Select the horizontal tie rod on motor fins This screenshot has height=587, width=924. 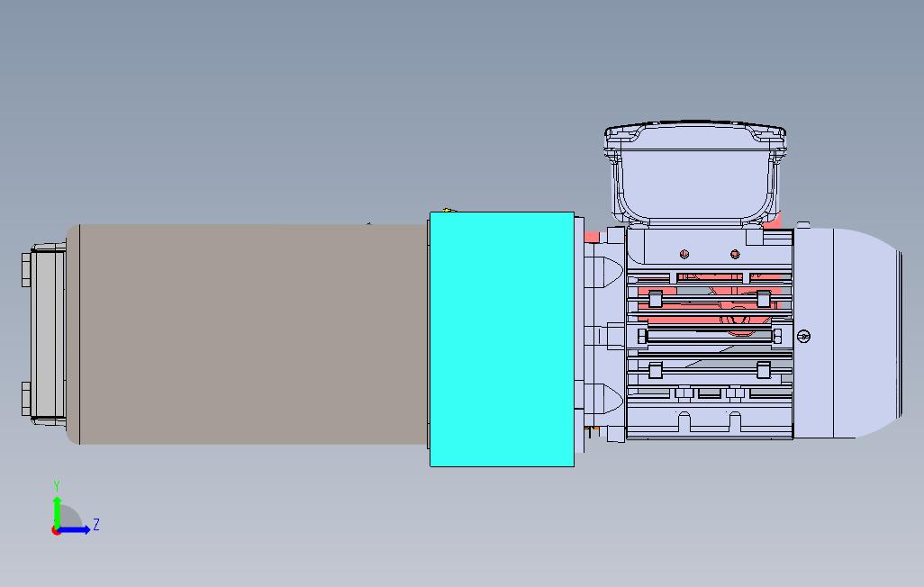click(710, 337)
